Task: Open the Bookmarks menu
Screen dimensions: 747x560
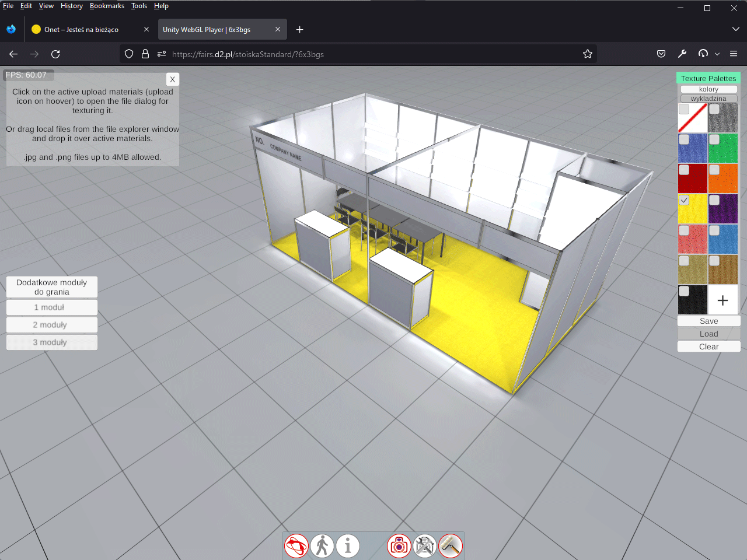Action: (107, 6)
